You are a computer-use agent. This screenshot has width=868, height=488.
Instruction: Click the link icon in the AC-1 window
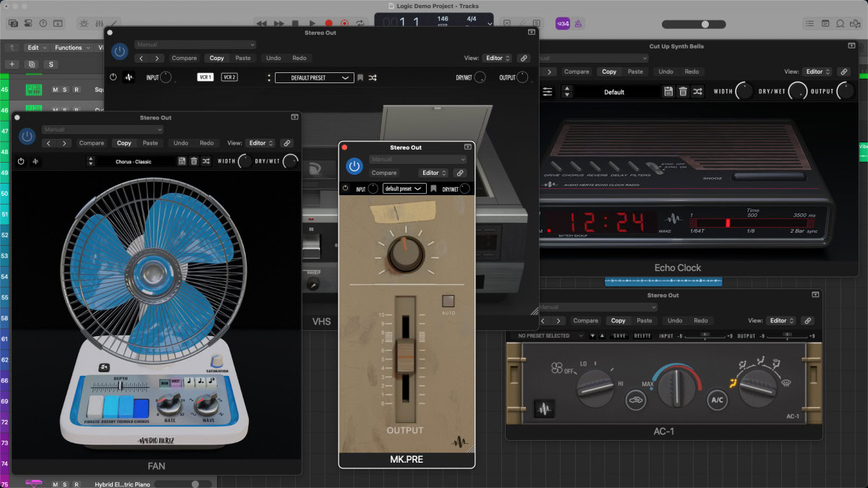click(808, 320)
